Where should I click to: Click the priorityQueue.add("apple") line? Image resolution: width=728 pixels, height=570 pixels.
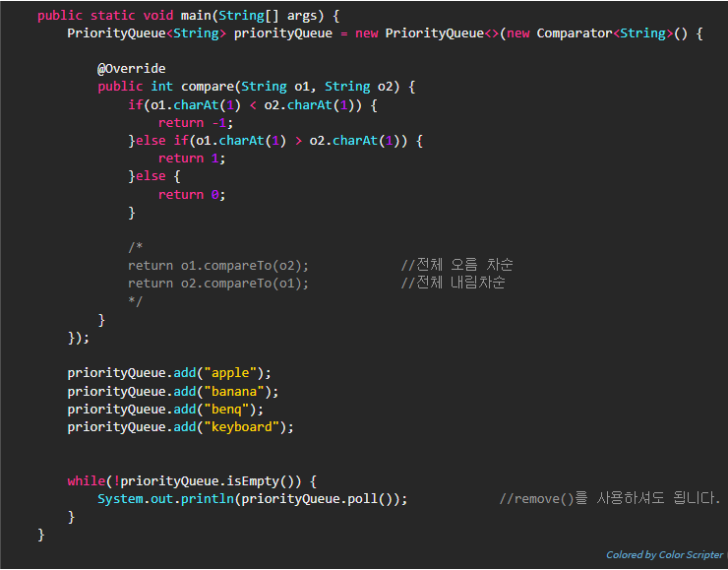click(x=169, y=373)
